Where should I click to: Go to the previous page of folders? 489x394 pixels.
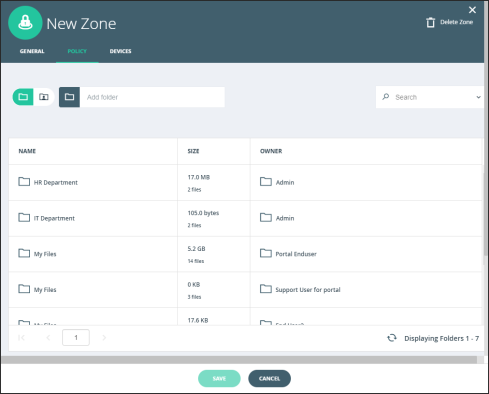[48, 338]
